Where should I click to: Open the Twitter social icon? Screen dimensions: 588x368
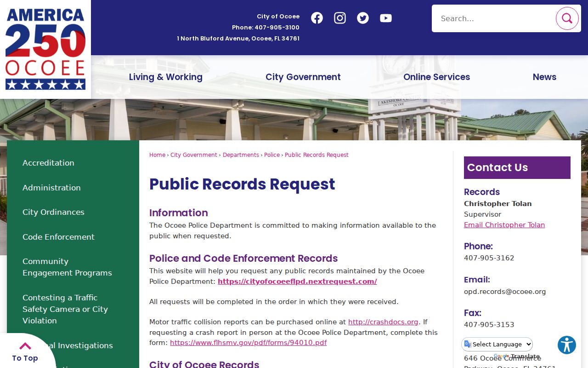click(363, 18)
